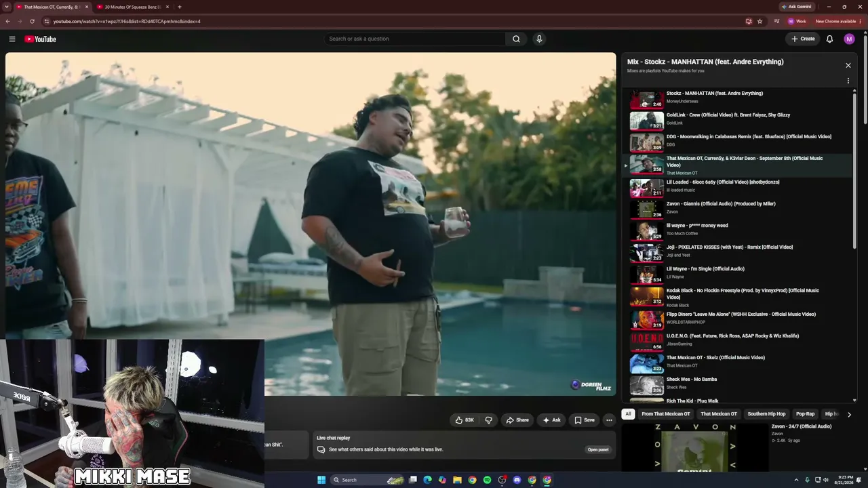Image resolution: width=868 pixels, height=488 pixels.
Task: Focus the Windows taskbar search box
Action: click(x=366, y=480)
